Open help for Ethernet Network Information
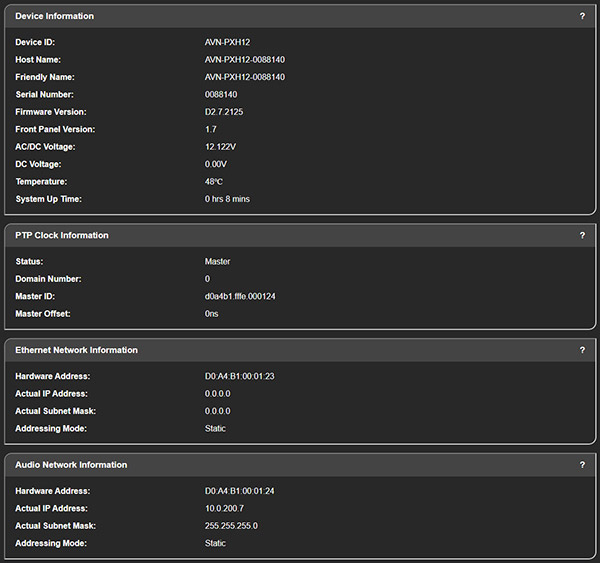 point(582,351)
